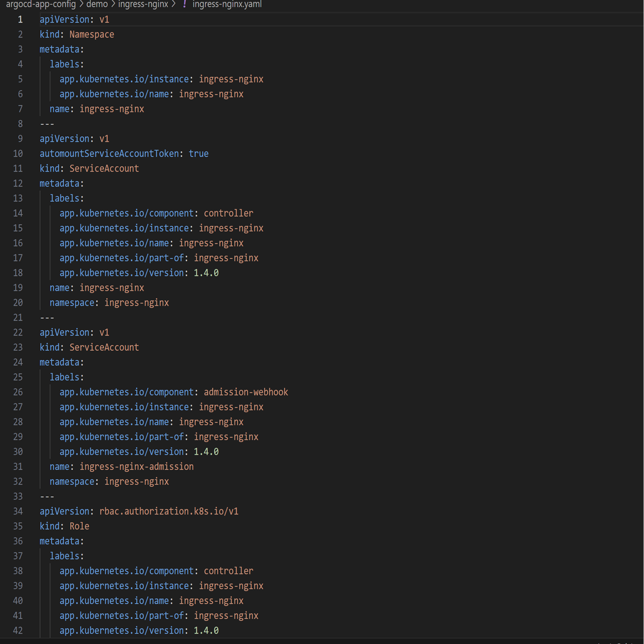Click the YAML file icon in breadcrumb
The width and height of the screenshot is (644, 644).
point(184,4)
